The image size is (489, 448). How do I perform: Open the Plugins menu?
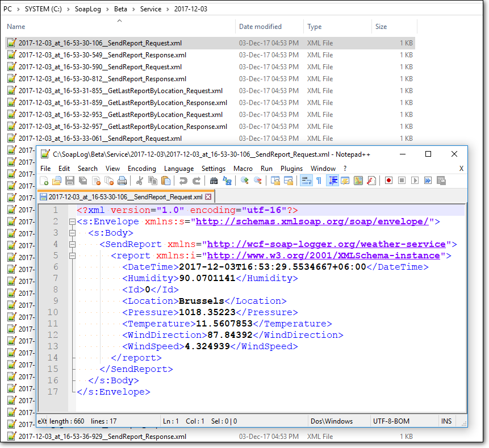(x=291, y=169)
